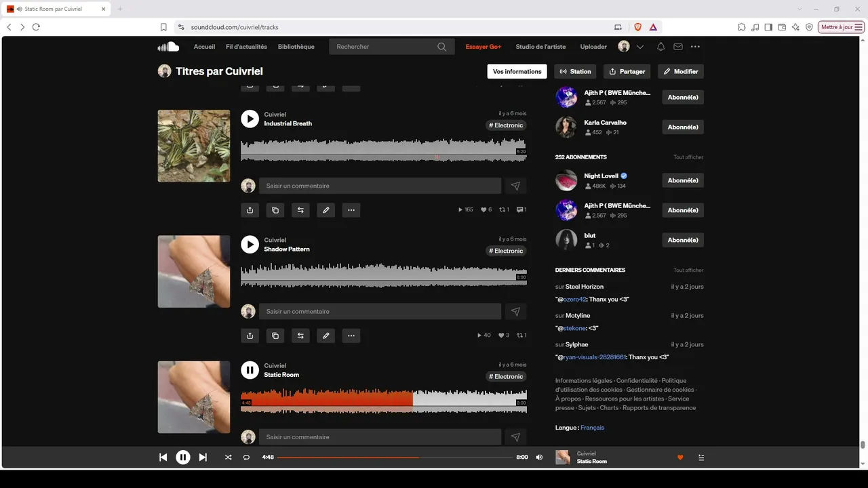Click the search magnifier icon
The width and height of the screenshot is (868, 488).
(442, 47)
